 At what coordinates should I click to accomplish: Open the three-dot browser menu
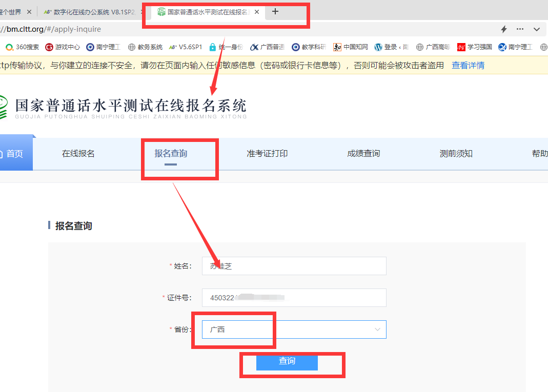coord(520,29)
